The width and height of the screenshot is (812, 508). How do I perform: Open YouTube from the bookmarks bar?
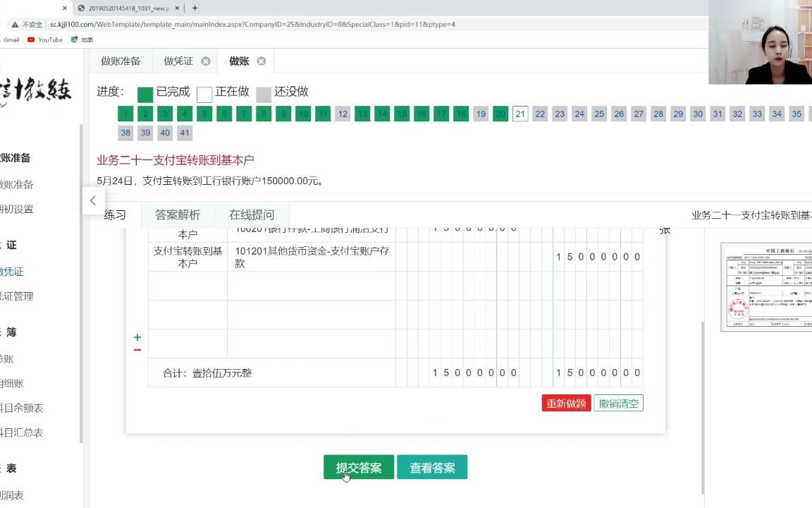42,40
